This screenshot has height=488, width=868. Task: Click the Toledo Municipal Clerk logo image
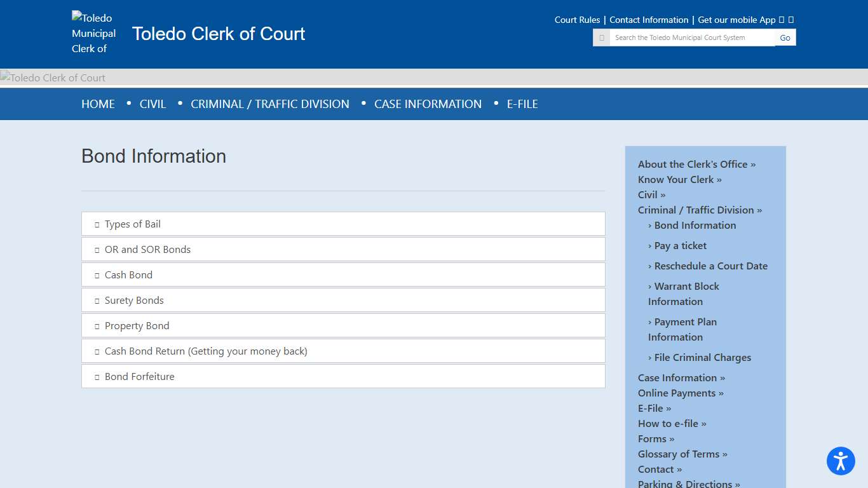click(x=94, y=33)
